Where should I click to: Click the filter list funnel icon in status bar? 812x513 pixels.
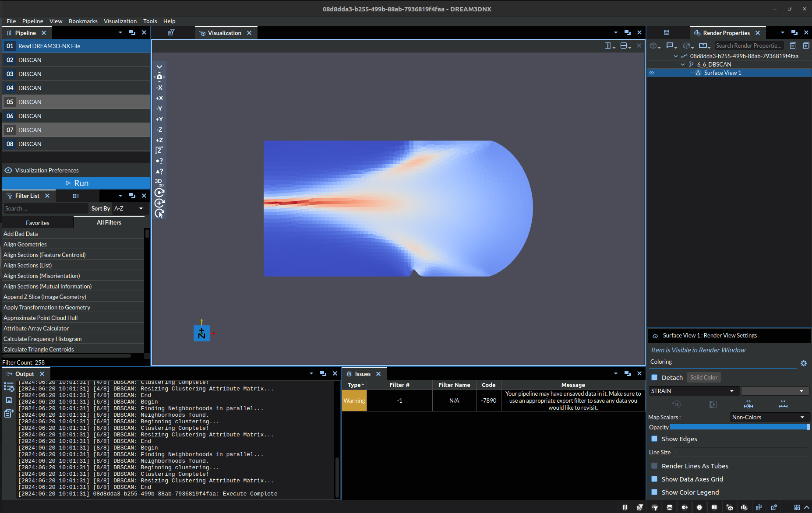coord(655,507)
